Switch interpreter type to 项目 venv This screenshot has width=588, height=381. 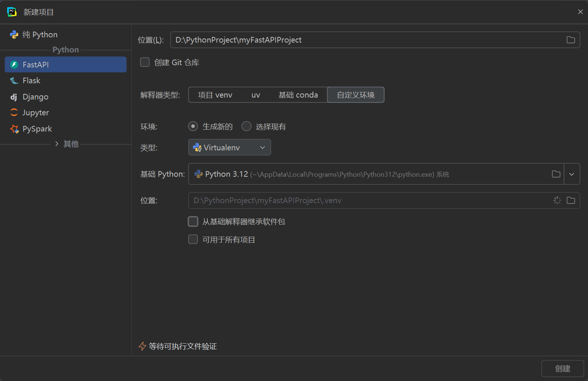point(215,95)
